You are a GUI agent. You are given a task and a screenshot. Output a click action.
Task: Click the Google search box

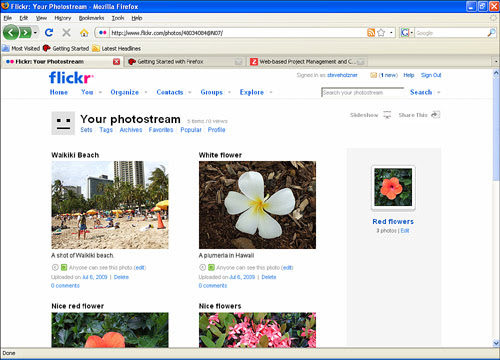pos(451,33)
